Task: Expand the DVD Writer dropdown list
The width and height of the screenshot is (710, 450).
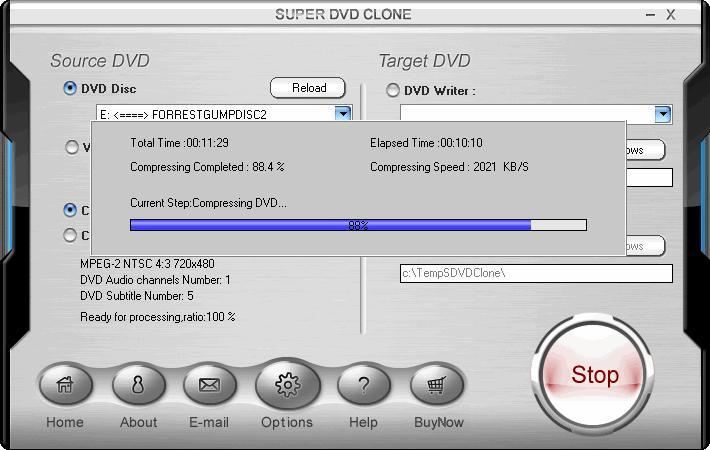Action: pos(662,114)
